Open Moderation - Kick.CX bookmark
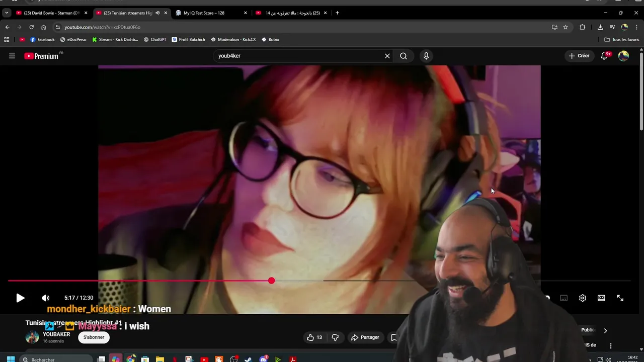The image size is (644, 362). tap(233, 39)
